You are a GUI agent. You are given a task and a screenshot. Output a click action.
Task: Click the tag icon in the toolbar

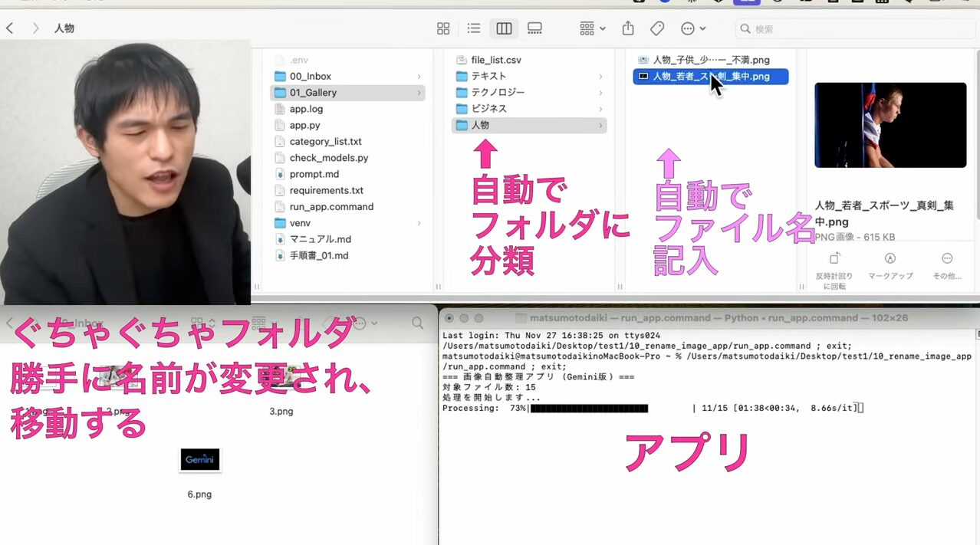(x=657, y=28)
